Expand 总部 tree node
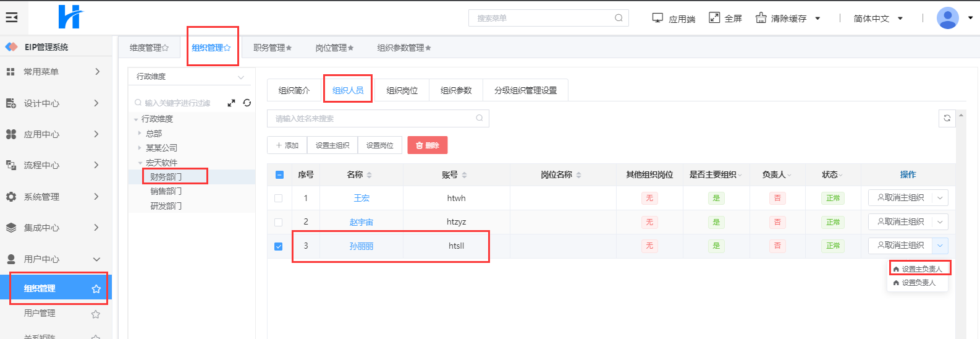 [140, 133]
